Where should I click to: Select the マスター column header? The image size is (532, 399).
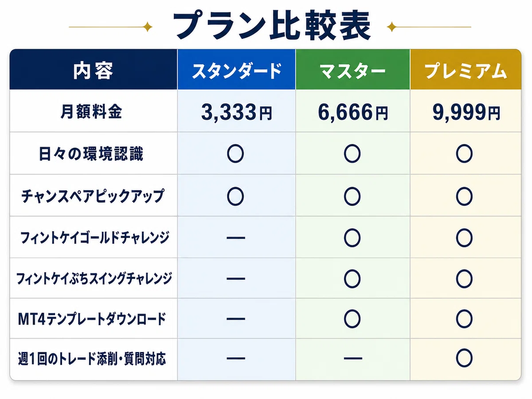click(x=353, y=70)
